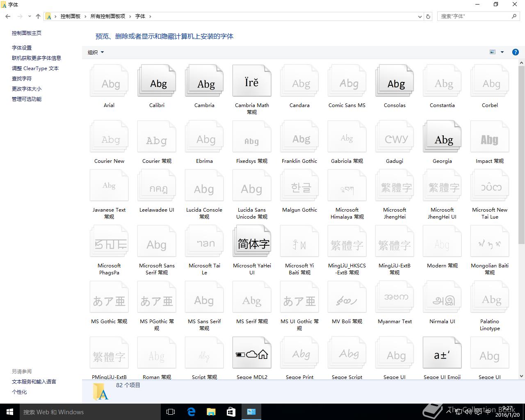This screenshot has height=420, width=525.
Task: Expand the view options dropdown arrow
Action: click(x=502, y=52)
